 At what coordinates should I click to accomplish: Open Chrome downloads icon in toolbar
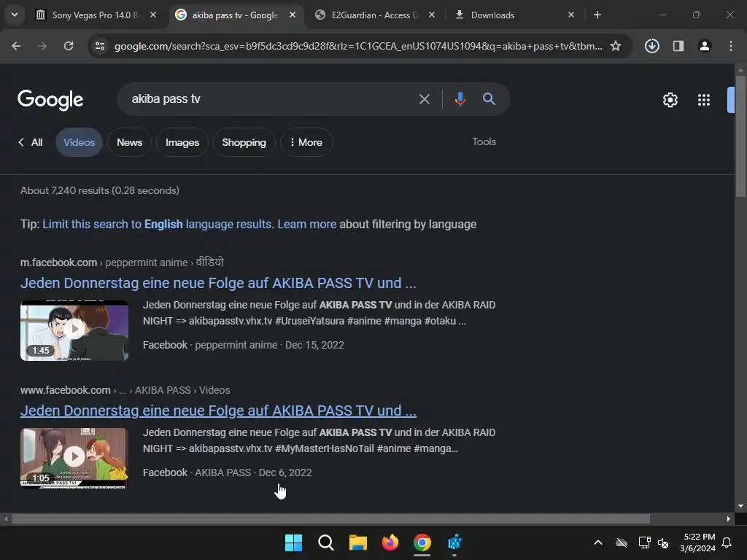click(651, 46)
